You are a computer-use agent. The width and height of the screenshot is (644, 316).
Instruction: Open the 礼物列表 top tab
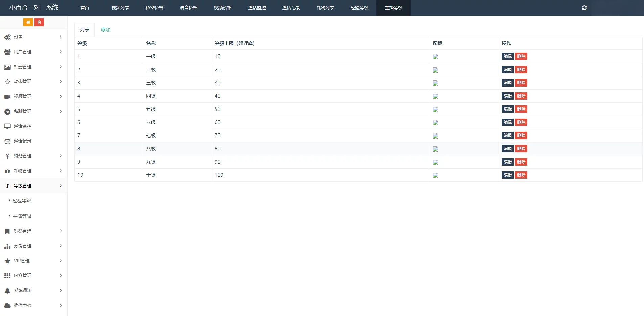point(325,8)
